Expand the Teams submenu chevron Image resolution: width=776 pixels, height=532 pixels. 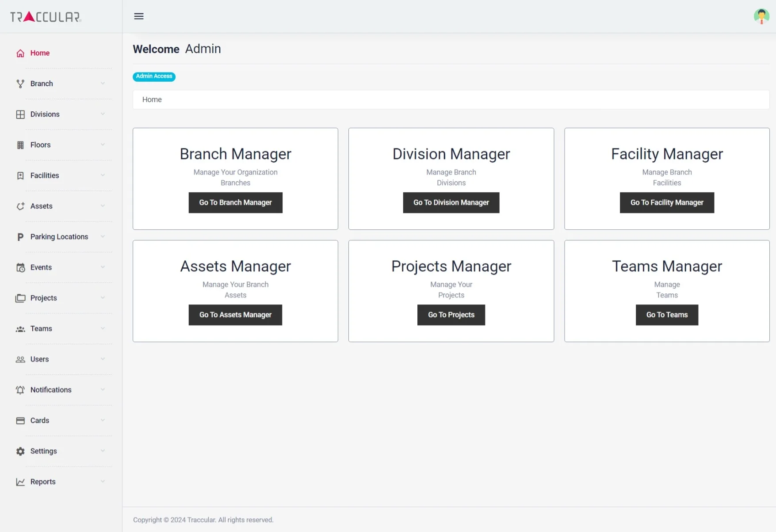pos(103,328)
